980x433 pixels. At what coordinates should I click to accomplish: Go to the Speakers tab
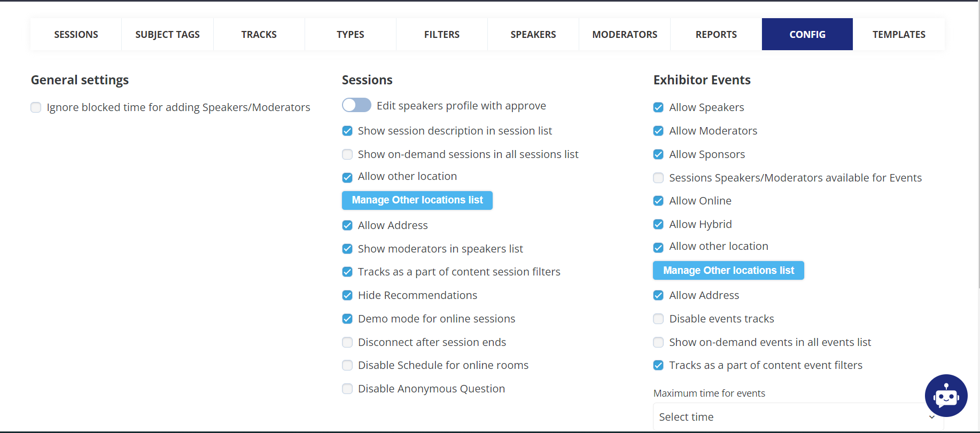[533, 34]
